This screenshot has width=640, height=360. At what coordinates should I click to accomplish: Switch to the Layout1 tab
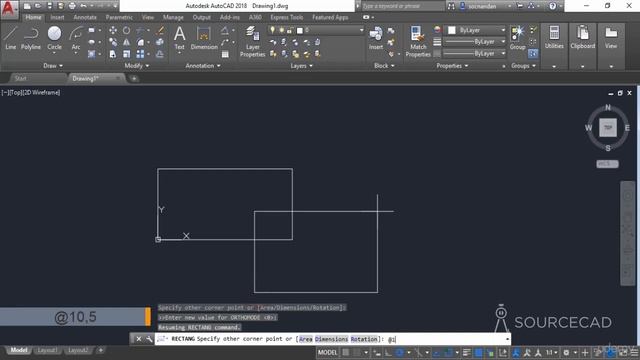pos(47,351)
